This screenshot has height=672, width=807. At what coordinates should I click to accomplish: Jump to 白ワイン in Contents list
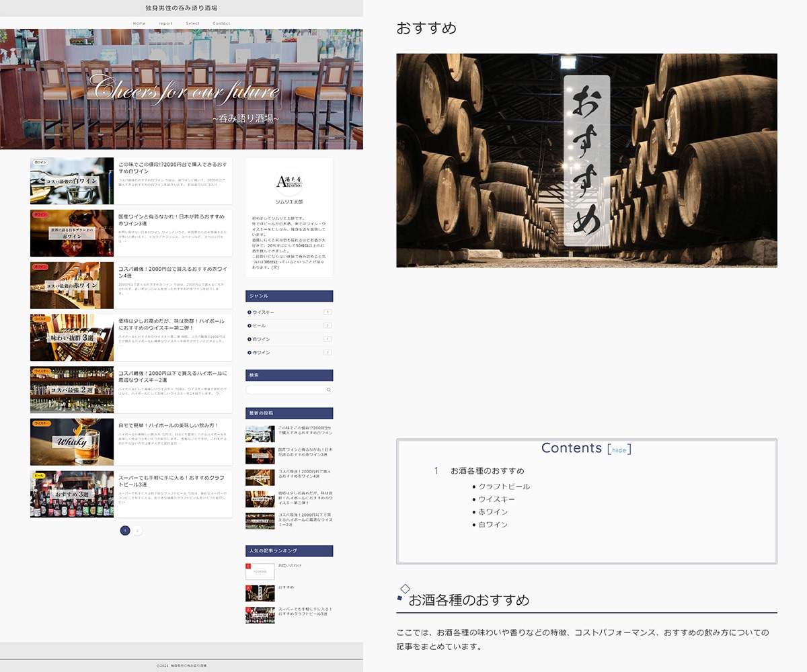pyautogui.click(x=493, y=525)
